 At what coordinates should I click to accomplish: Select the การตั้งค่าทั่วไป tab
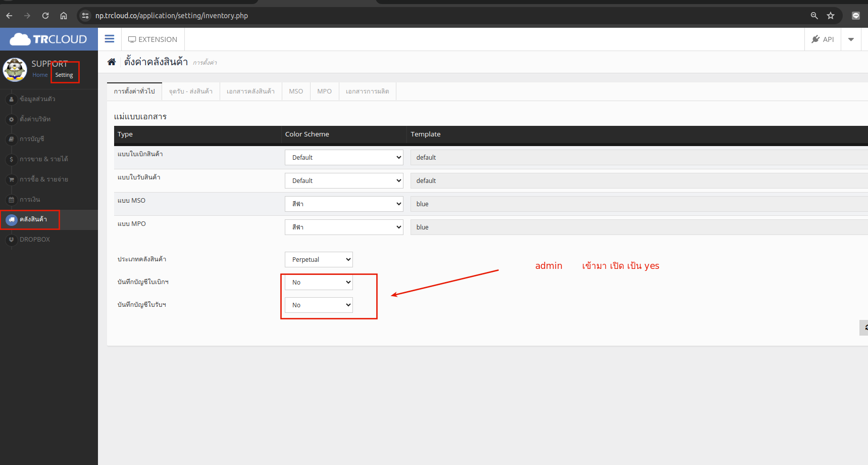pos(134,91)
